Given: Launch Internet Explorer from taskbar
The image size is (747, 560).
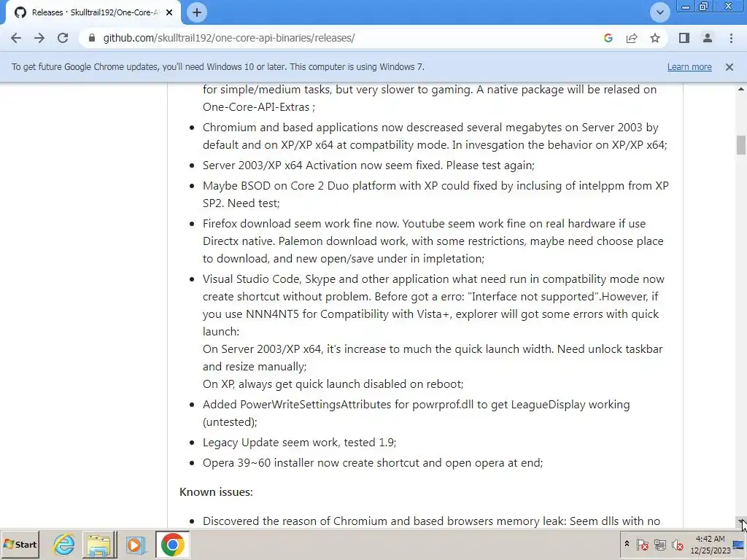Looking at the screenshot, I should (x=64, y=544).
